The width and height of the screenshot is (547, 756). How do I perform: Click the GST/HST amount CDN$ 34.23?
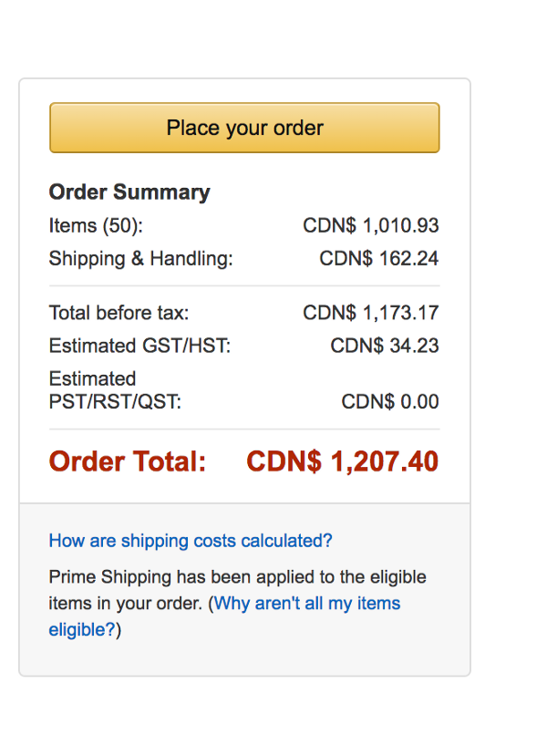click(x=385, y=346)
